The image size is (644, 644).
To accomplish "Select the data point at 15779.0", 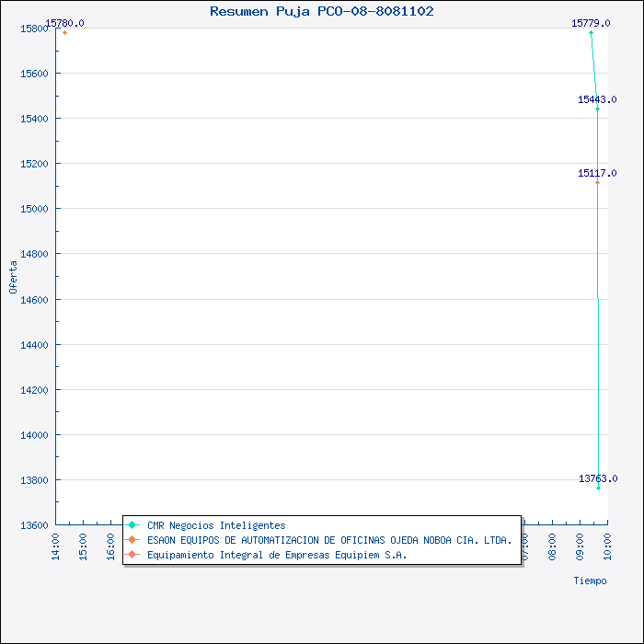I will click(591, 32).
